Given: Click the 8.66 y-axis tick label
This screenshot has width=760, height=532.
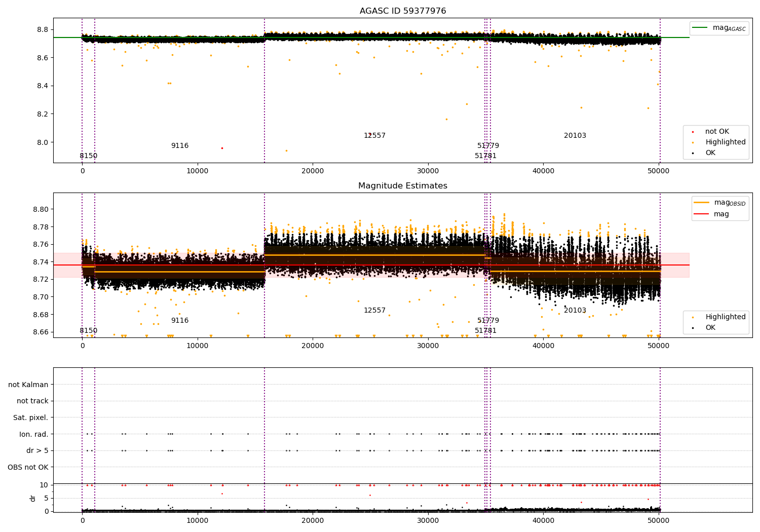Looking at the screenshot, I should (41, 332).
